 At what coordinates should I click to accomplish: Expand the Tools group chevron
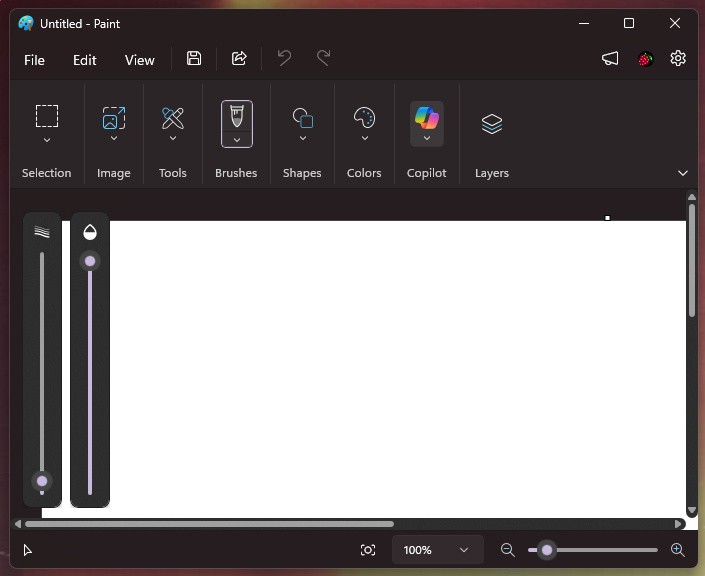point(173,138)
